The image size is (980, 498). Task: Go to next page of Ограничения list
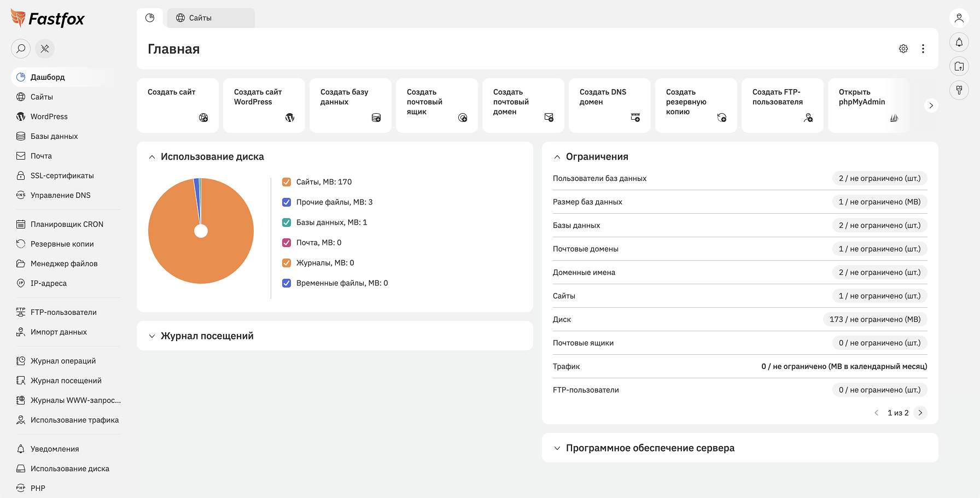[x=920, y=413]
